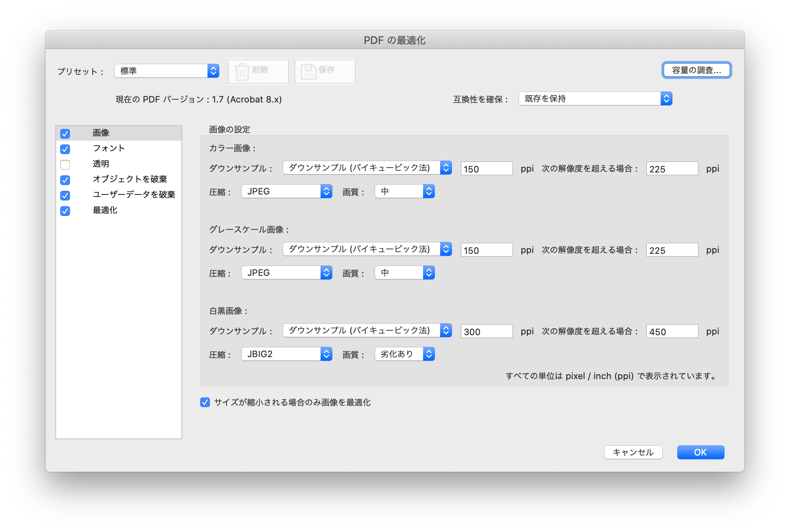This screenshot has height=532, width=790.
Task: Uncheck サイズが縮小される場合のみ画像を最適化
Action: click(x=205, y=402)
